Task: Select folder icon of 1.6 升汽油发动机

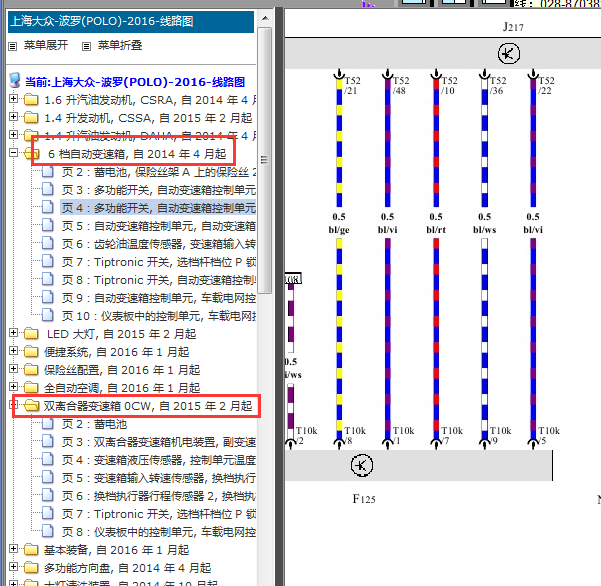Action: [31, 100]
